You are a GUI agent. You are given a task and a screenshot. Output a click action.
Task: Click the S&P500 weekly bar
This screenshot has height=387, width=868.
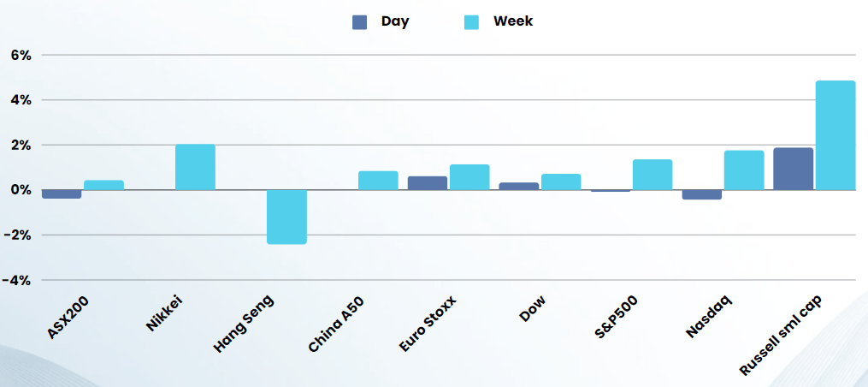(652, 175)
